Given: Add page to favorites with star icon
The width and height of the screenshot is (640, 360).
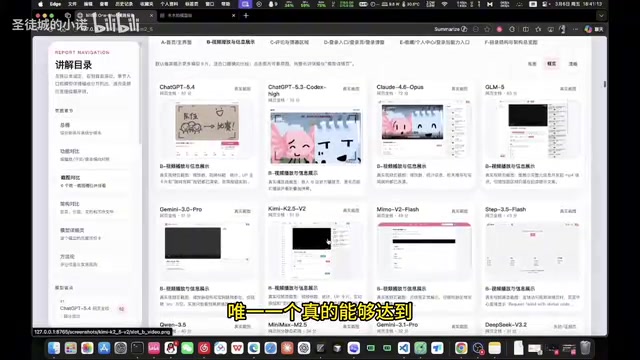Looking at the screenshot, I should coord(487,29).
